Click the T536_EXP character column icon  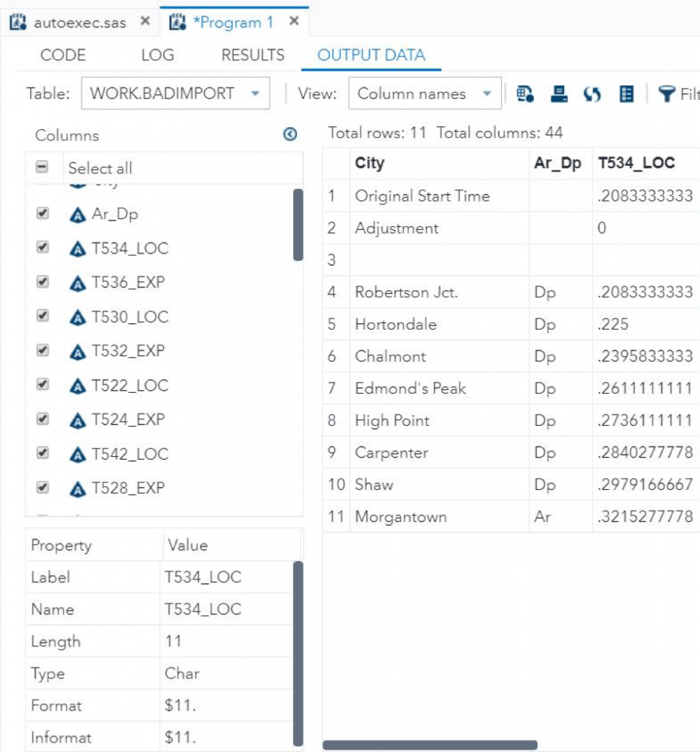77,283
